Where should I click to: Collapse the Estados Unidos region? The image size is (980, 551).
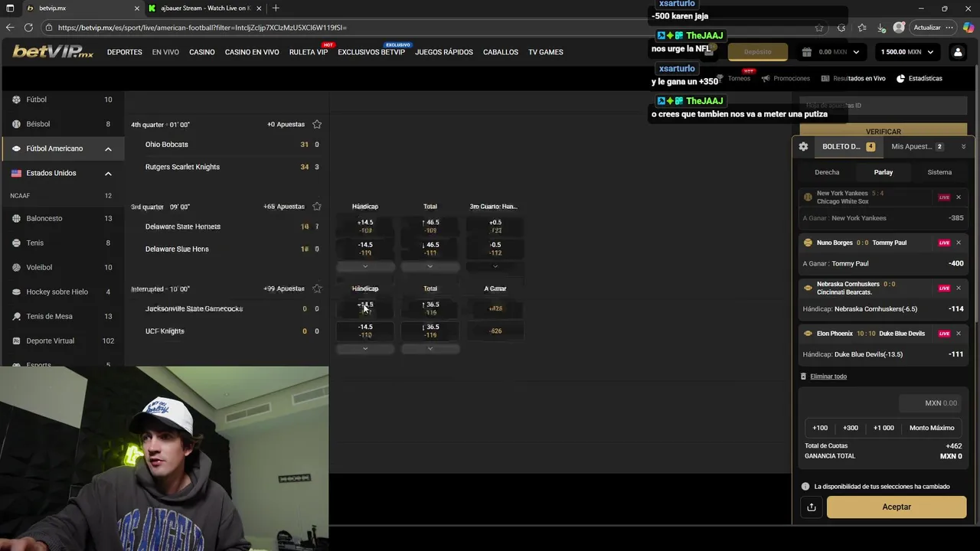tap(108, 173)
